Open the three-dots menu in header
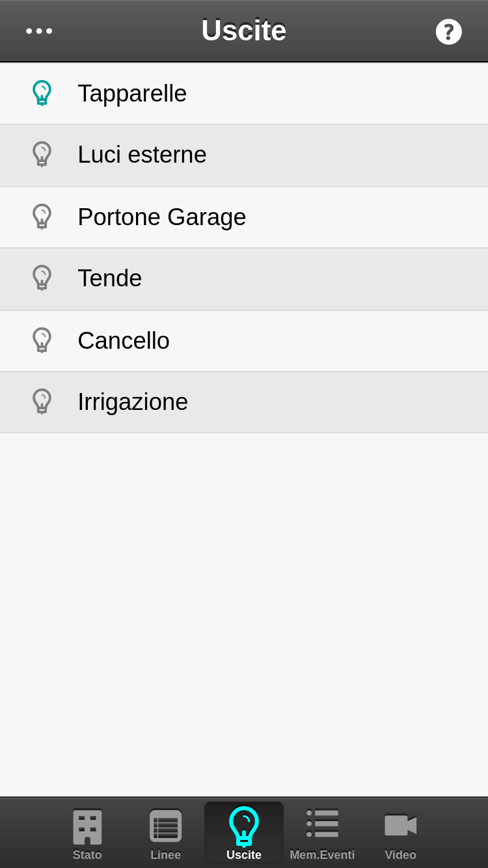 (39, 31)
